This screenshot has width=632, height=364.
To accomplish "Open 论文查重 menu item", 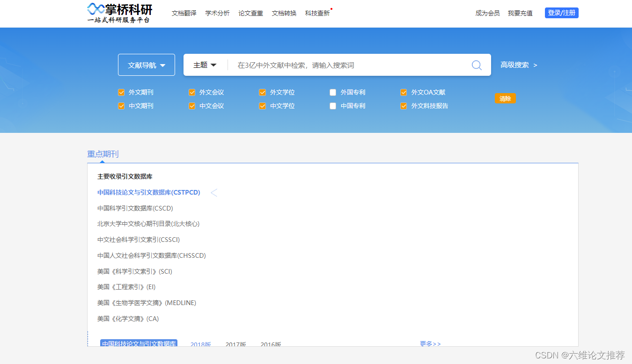I will [251, 13].
